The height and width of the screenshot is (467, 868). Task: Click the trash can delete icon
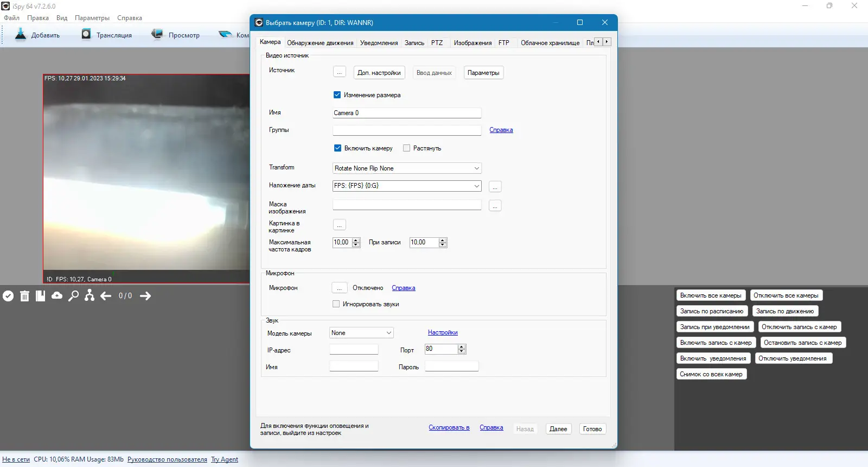(24, 296)
